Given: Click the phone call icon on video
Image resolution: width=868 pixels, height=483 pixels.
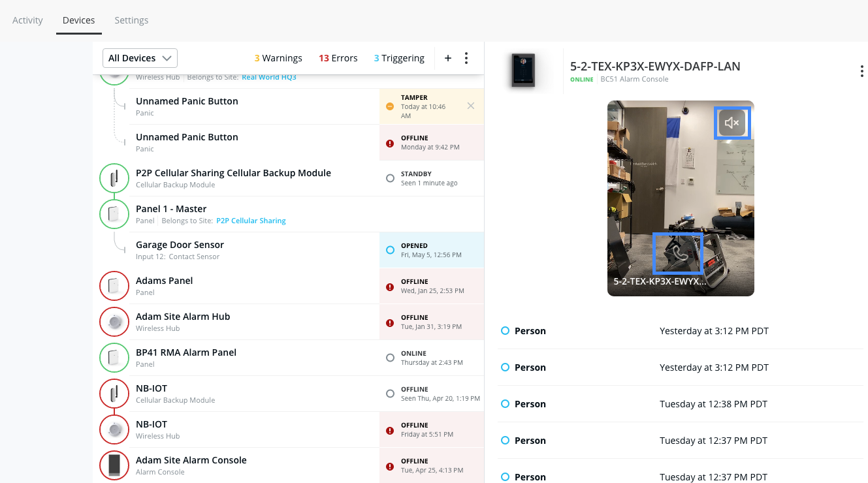Looking at the screenshot, I should tap(677, 253).
